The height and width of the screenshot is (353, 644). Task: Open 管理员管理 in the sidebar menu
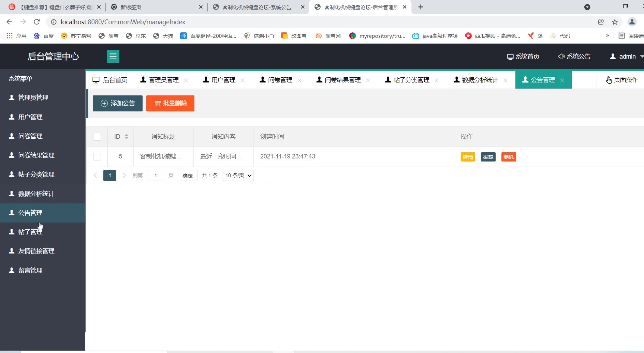point(43,98)
